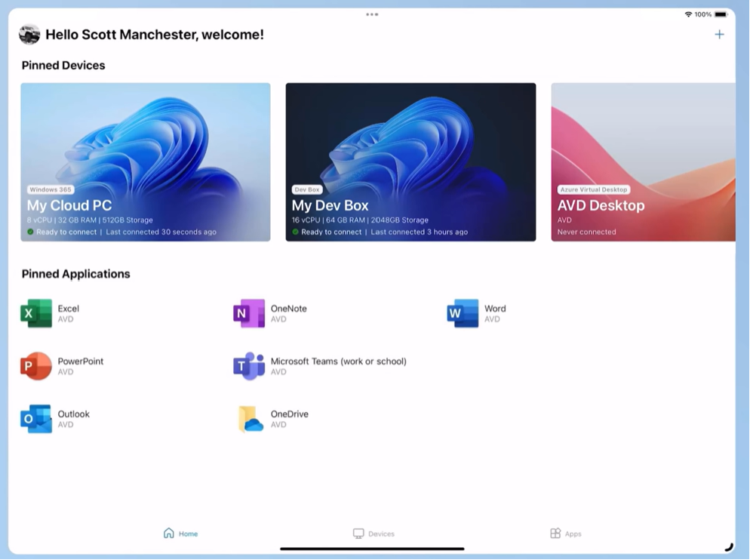Viewport: 750px width, 560px height.
Task: Open the Excel application icon
Action: (36, 313)
